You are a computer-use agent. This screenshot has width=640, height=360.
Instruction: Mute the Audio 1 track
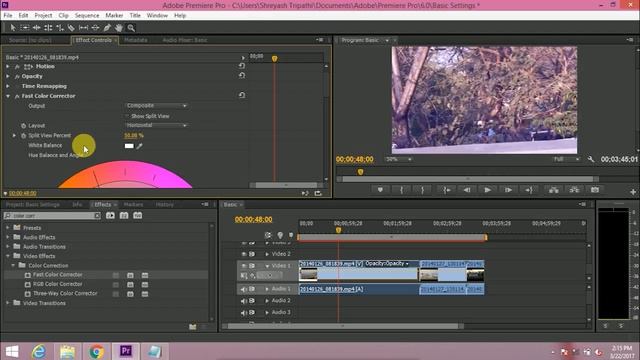pyautogui.click(x=244, y=289)
